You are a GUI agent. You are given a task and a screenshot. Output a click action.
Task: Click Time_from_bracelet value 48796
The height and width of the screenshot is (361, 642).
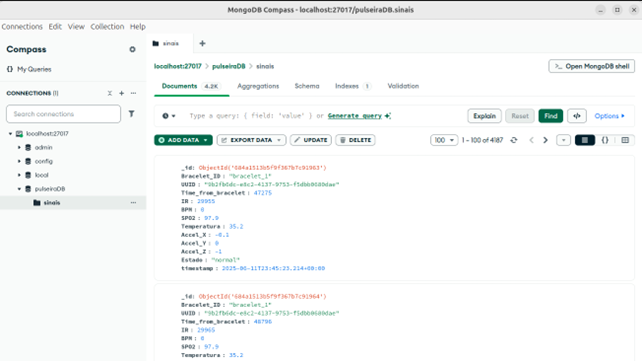point(263,322)
